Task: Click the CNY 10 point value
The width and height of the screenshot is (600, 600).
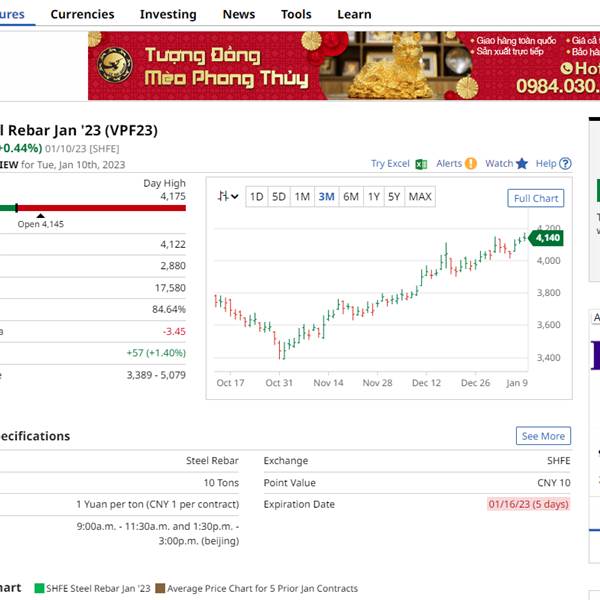Action: coord(554,483)
